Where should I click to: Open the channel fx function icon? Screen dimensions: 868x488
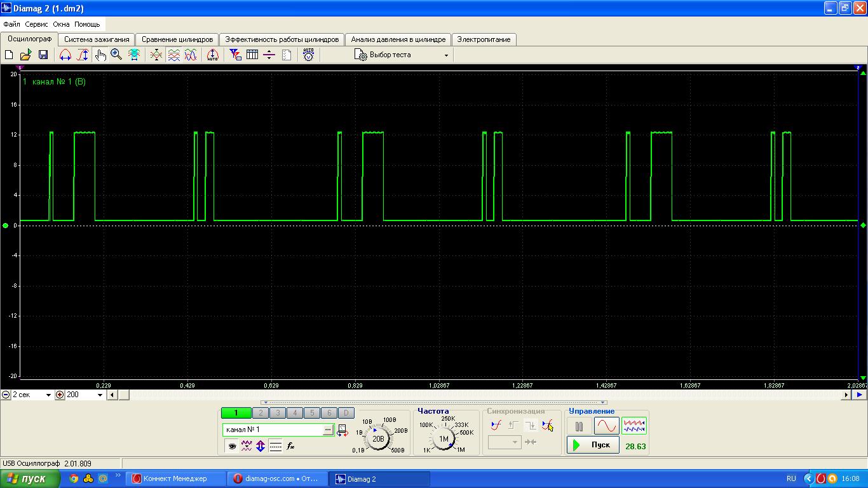[x=290, y=446]
